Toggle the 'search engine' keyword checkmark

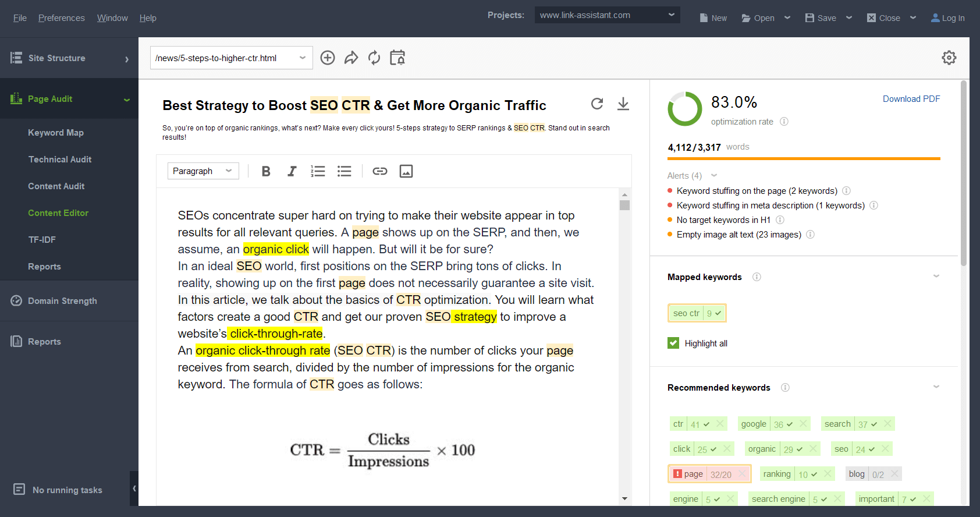tap(824, 500)
